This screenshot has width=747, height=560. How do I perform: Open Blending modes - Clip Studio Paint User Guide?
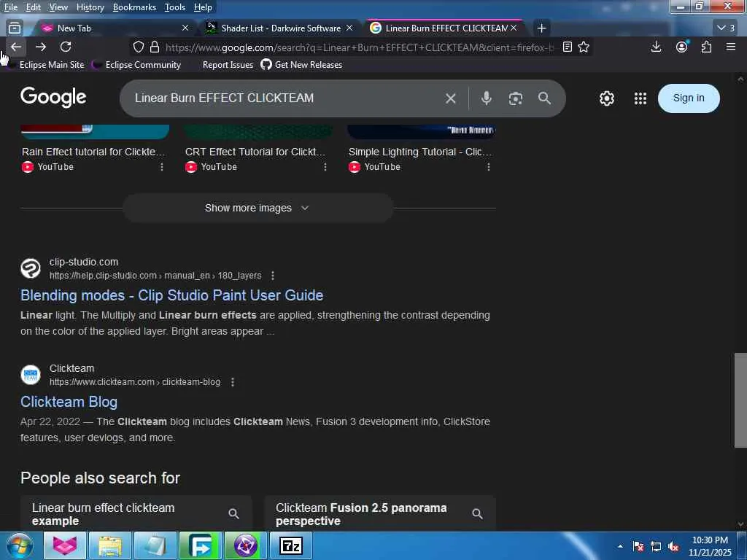(x=171, y=295)
